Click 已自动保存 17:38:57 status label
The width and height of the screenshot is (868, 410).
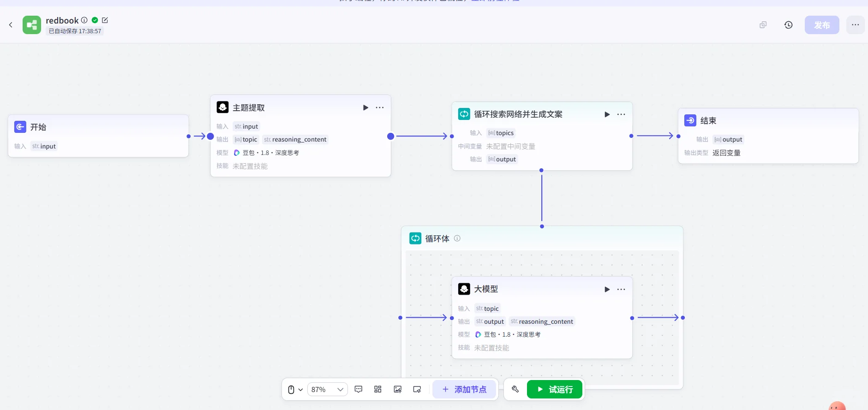(x=75, y=31)
